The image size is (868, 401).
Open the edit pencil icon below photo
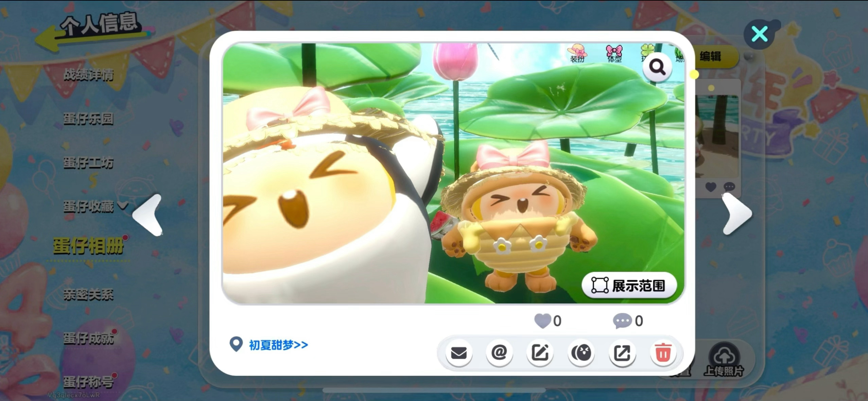(x=540, y=353)
